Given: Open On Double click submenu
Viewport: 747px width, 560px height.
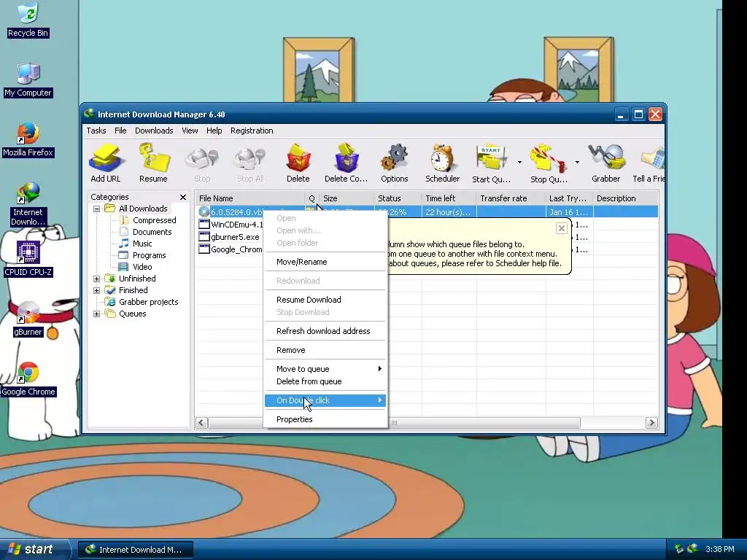Looking at the screenshot, I should [325, 400].
